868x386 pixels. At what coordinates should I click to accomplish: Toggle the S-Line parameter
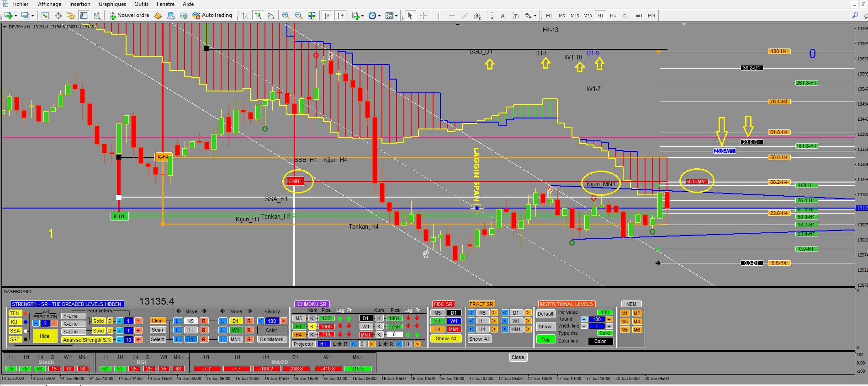(x=74, y=332)
